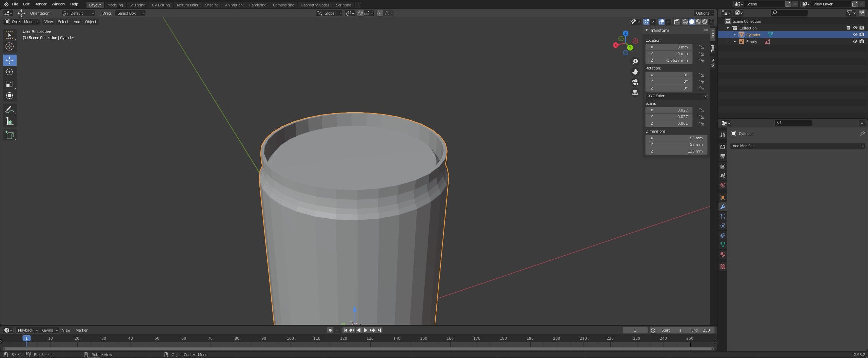Switch perspective/orthographic with grid icon

[635, 92]
